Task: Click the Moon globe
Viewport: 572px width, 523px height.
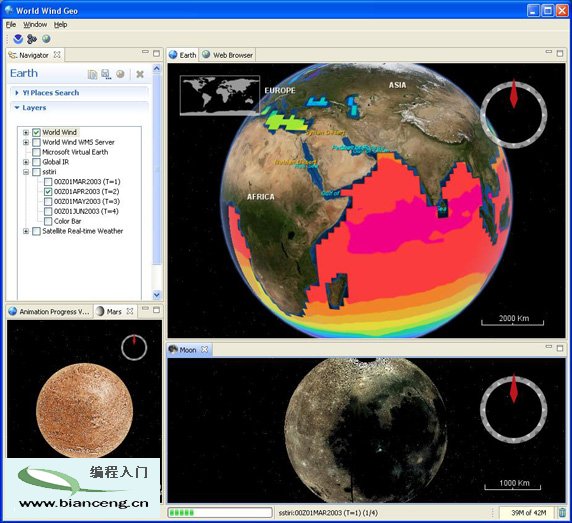Action: [366, 431]
